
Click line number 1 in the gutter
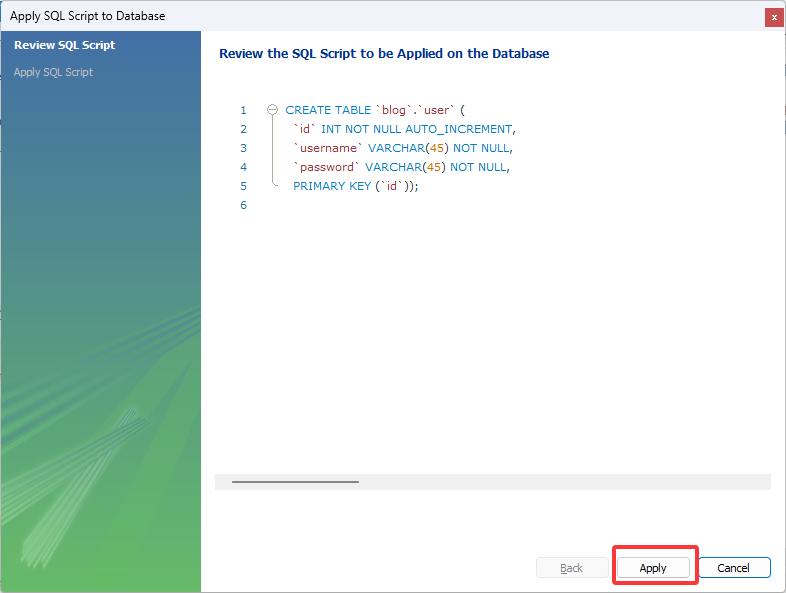pos(243,110)
